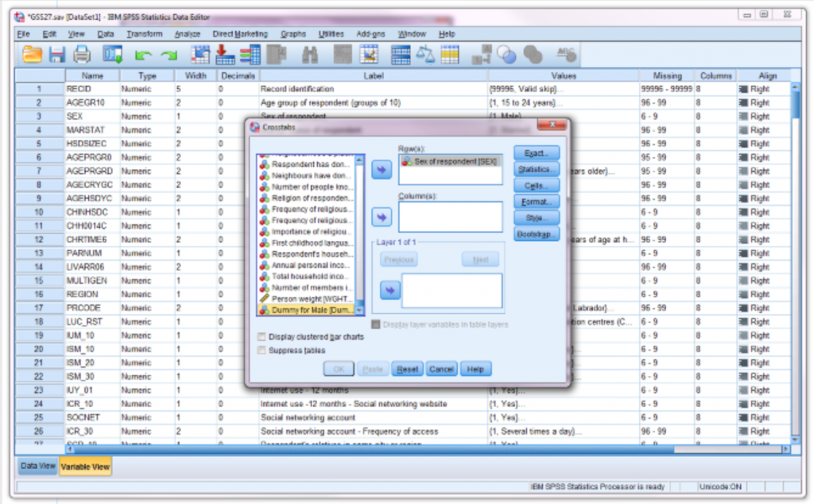Click Cancel in the Crosstabs dialog
This screenshot has height=504, width=814.
[441, 369]
